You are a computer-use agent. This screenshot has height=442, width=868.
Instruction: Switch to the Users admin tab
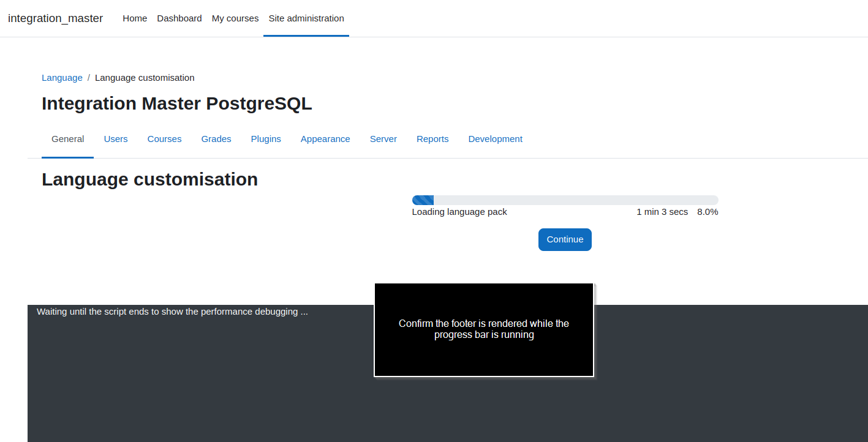click(x=116, y=139)
